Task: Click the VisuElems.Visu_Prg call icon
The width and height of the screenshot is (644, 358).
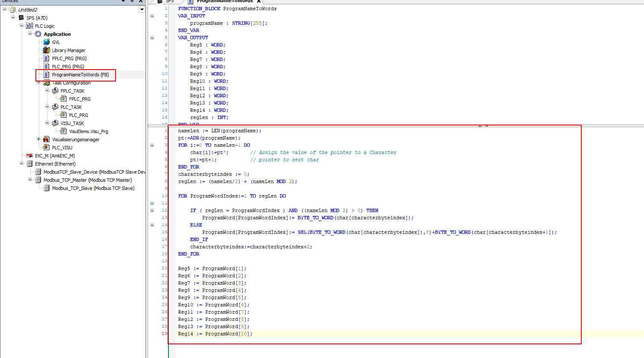Action: pyautogui.click(x=64, y=131)
